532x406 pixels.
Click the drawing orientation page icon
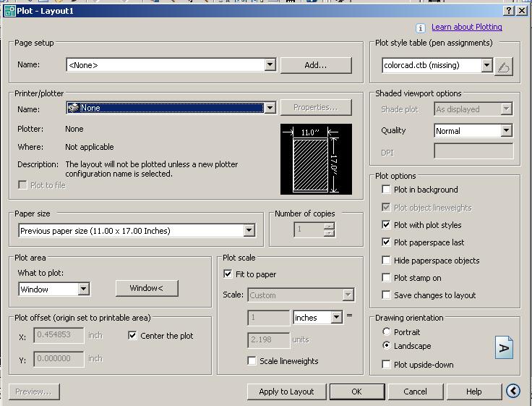tap(505, 347)
